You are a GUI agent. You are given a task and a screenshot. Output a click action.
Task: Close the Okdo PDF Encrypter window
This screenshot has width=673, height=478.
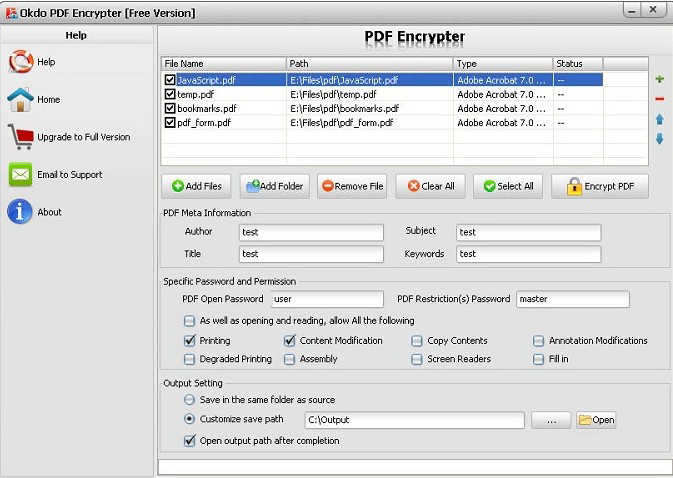pyautogui.click(x=653, y=10)
